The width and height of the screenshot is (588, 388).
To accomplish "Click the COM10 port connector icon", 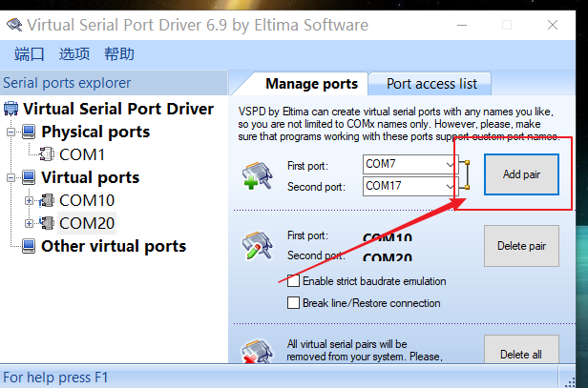I will coord(47,200).
